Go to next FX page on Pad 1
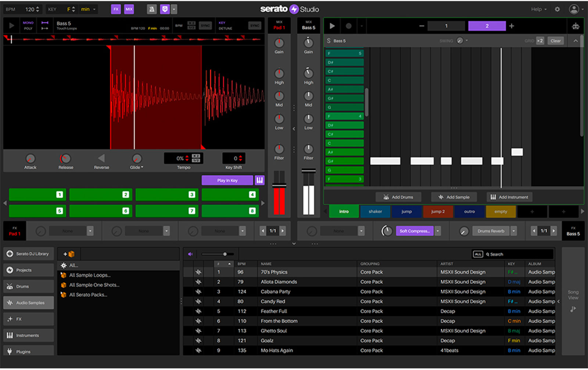This screenshot has width=588, height=370. [283, 231]
